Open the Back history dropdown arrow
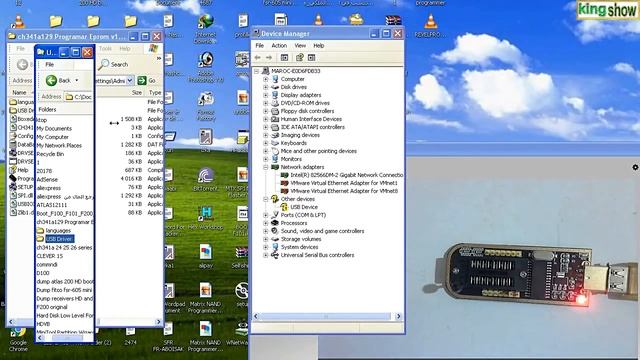Screen dimensions: 640x360 (x=77, y=80)
